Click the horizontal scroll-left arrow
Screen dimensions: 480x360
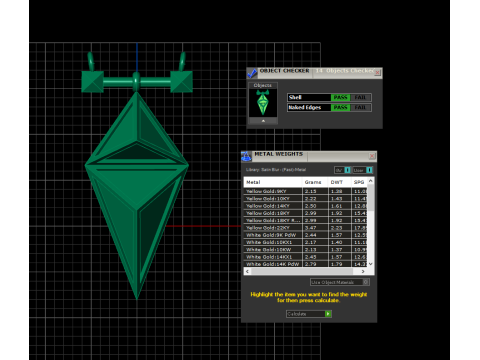pyautogui.click(x=247, y=271)
